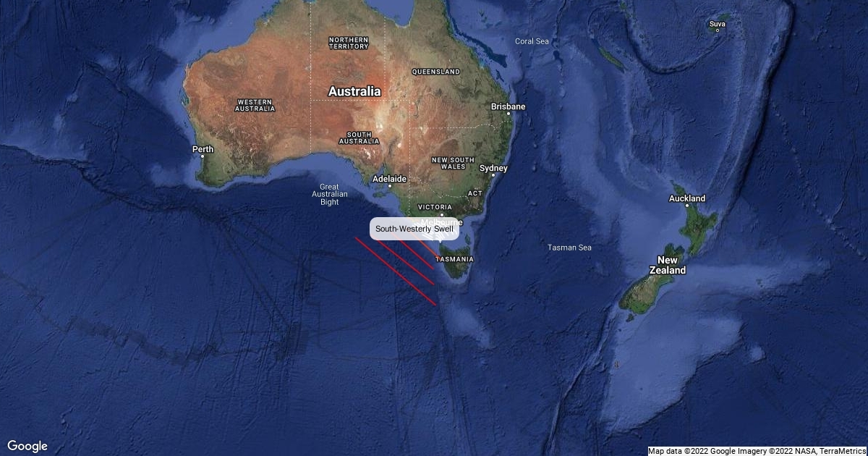Select the Western Australia state label
This screenshot has height=456, width=868.
click(x=255, y=105)
